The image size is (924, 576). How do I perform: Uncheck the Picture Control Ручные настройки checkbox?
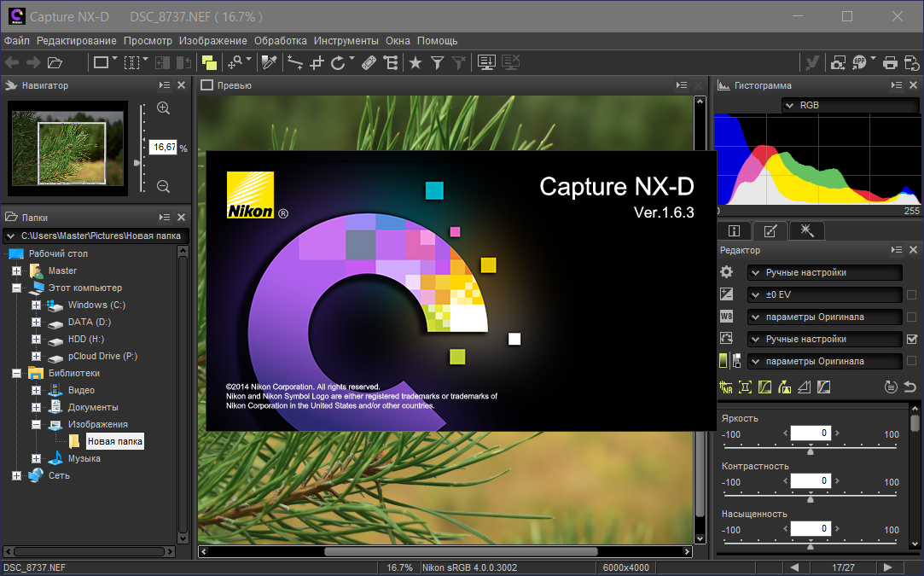click(911, 339)
